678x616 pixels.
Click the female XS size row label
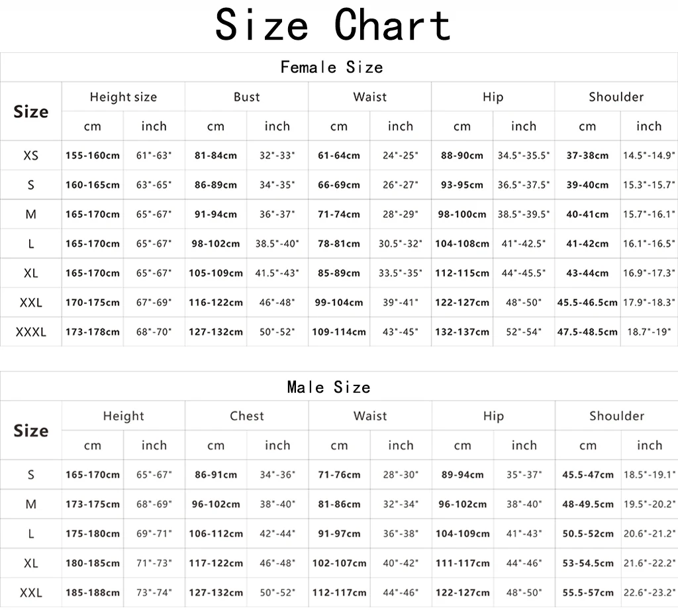pyautogui.click(x=30, y=155)
